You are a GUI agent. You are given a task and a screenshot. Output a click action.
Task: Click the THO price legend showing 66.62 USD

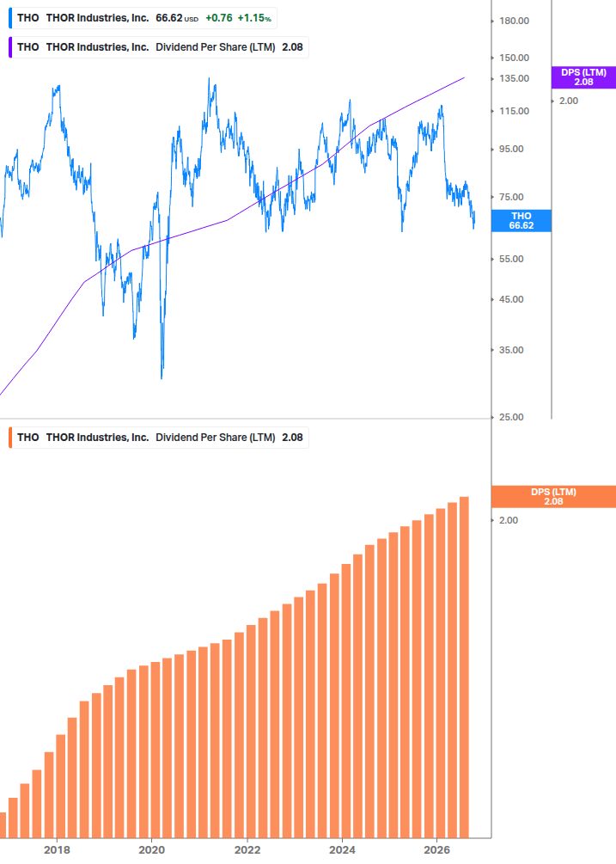point(143,18)
